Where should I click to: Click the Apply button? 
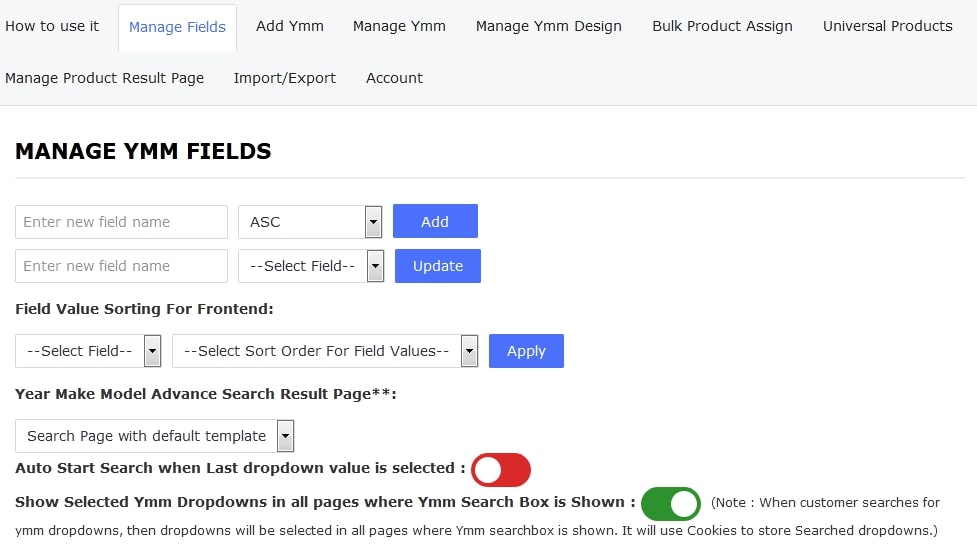point(526,351)
